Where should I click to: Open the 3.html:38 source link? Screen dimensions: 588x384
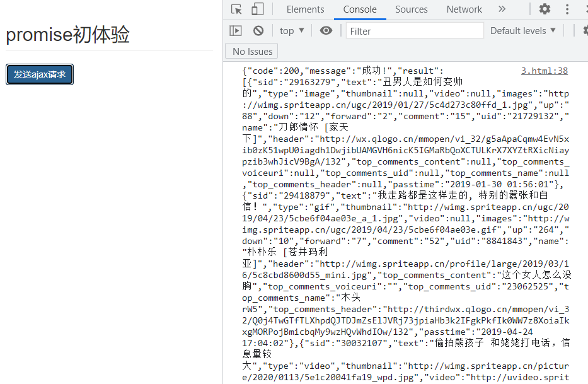pyautogui.click(x=544, y=71)
